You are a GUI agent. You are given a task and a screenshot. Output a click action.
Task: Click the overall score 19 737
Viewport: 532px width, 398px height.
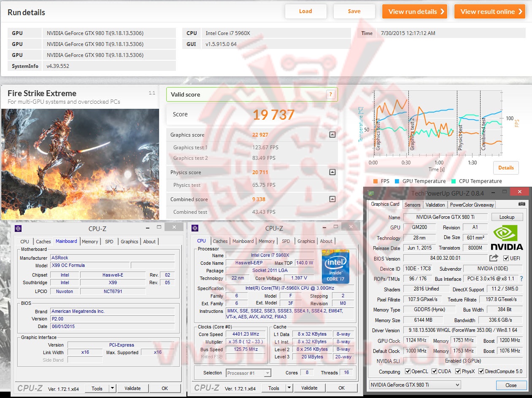(x=273, y=114)
